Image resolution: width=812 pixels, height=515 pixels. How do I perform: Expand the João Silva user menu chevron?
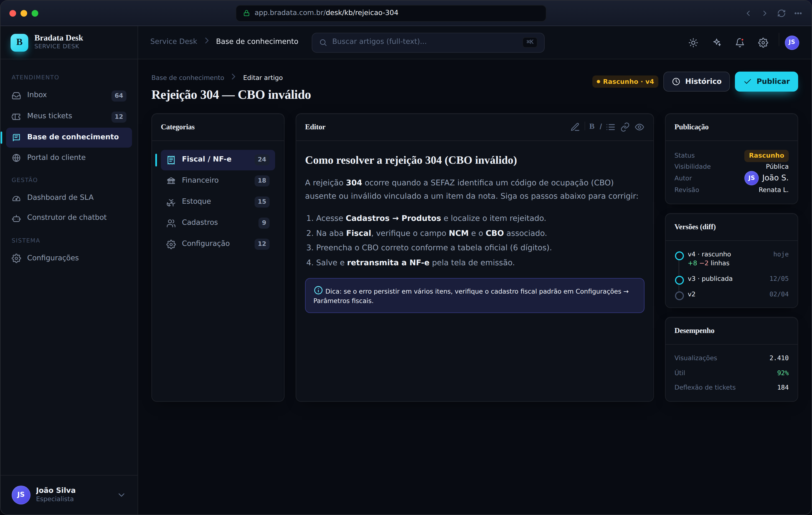point(121,495)
